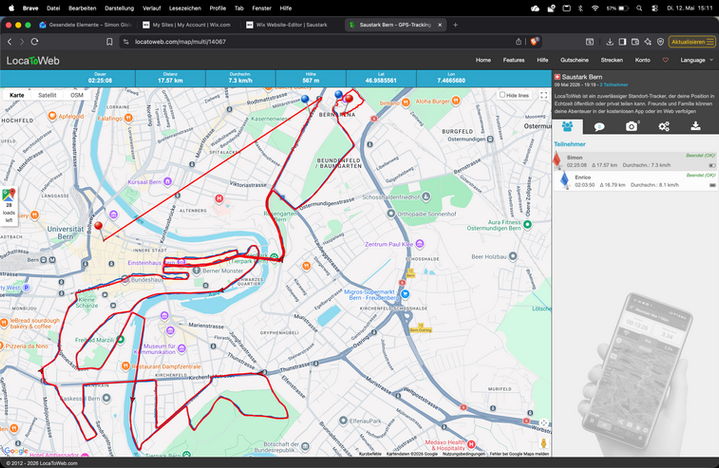
Task: Click red start pin near Universität Bern
Action: click(x=99, y=228)
